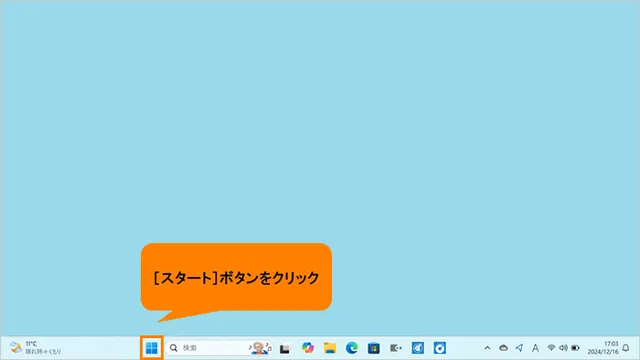The image size is (640, 360).
Task: Open File Explorer from the taskbar
Action: 330,348
